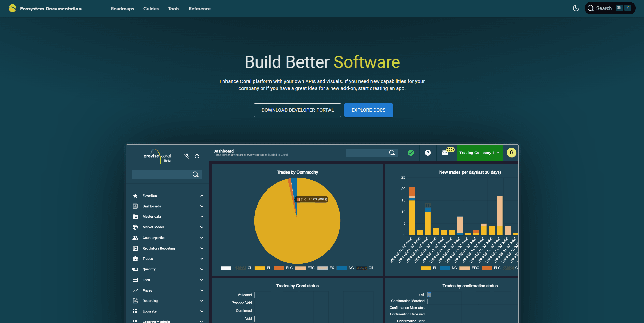This screenshot has height=323, width=644.
Task: Collapse the Favorites section
Action: tap(202, 195)
